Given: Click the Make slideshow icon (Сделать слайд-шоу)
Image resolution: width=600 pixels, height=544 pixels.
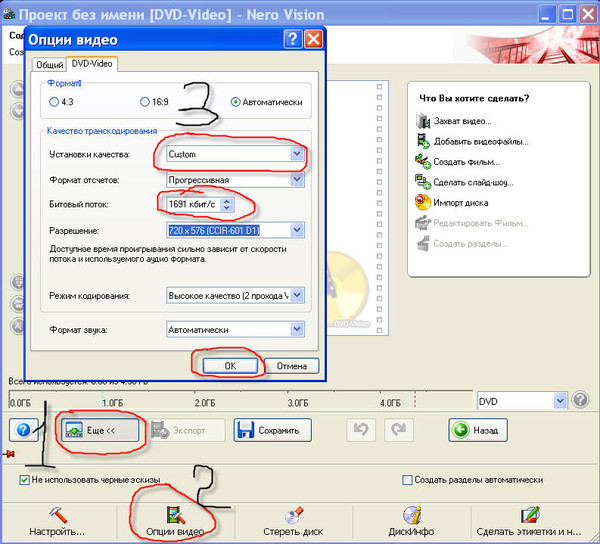Looking at the screenshot, I should tap(423, 182).
